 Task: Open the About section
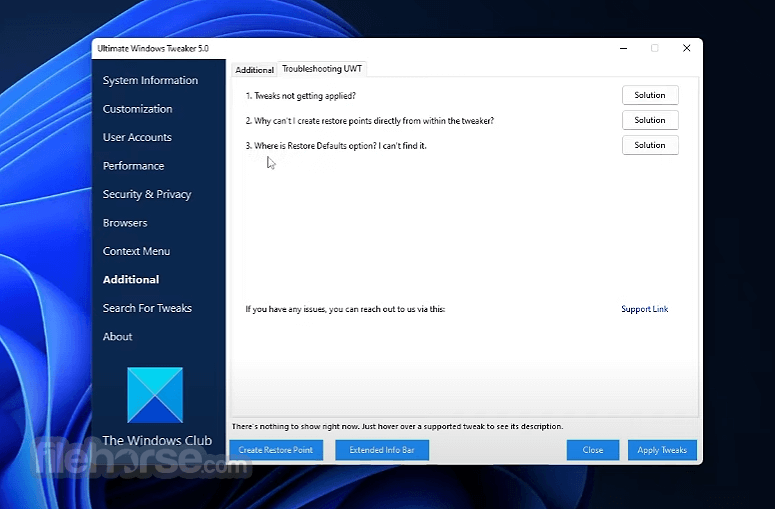118,337
